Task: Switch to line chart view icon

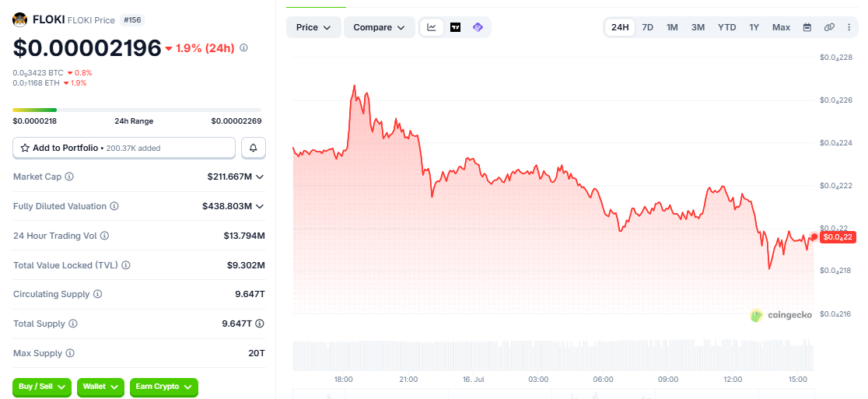Action: click(432, 27)
